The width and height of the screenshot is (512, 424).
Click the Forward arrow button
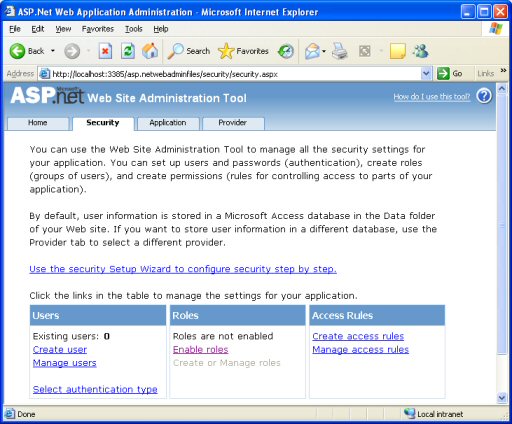pyautogui.click(x=72, y=51)
